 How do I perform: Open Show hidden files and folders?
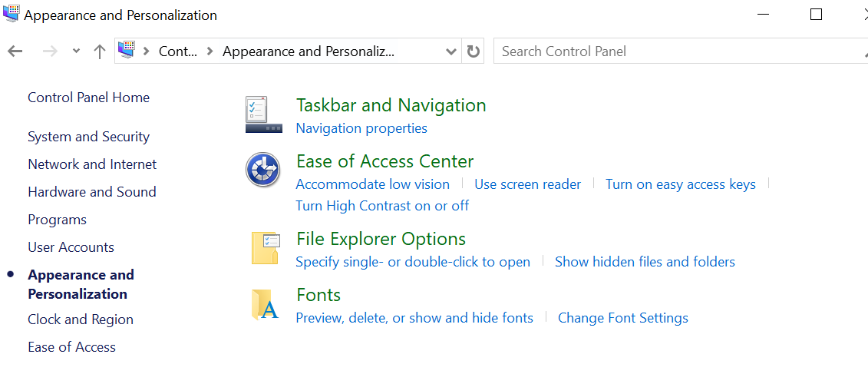(644, 262)
